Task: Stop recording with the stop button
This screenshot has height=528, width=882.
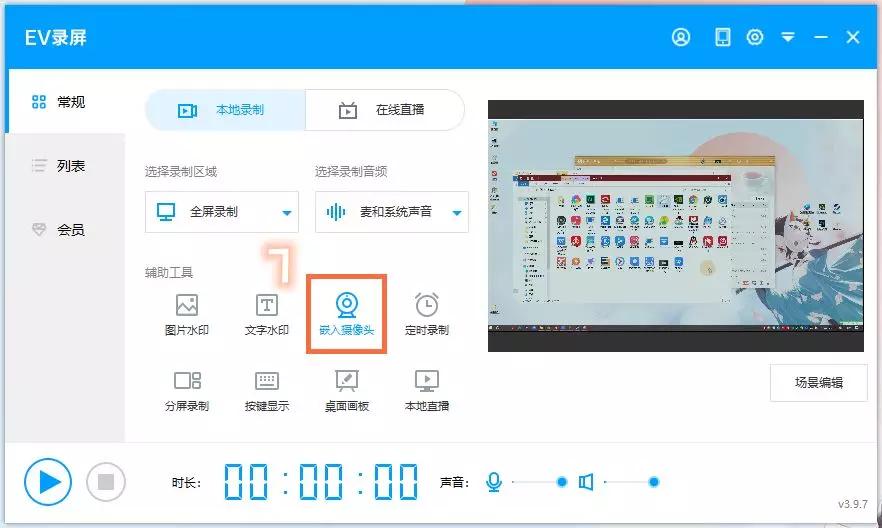Action: pos(106,482)
